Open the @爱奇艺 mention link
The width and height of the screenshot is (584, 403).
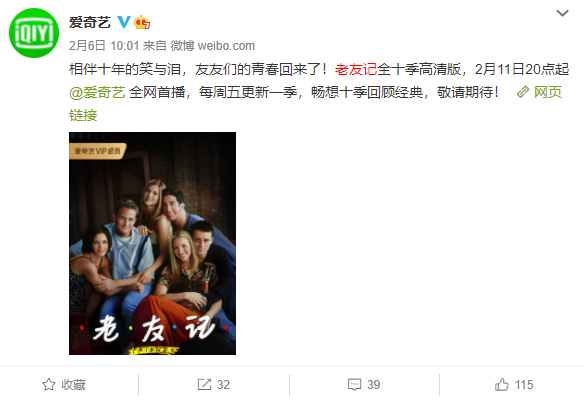(97, 92)
